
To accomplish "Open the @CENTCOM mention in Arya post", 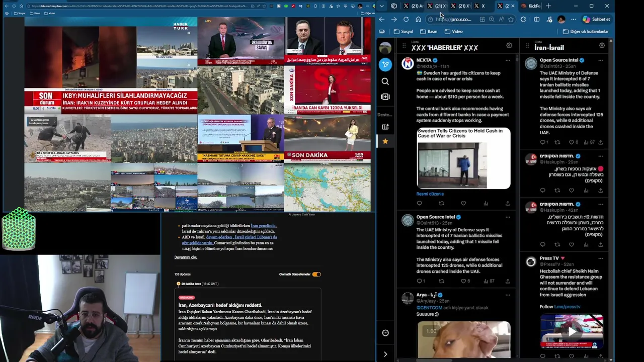I will [429, 308].
